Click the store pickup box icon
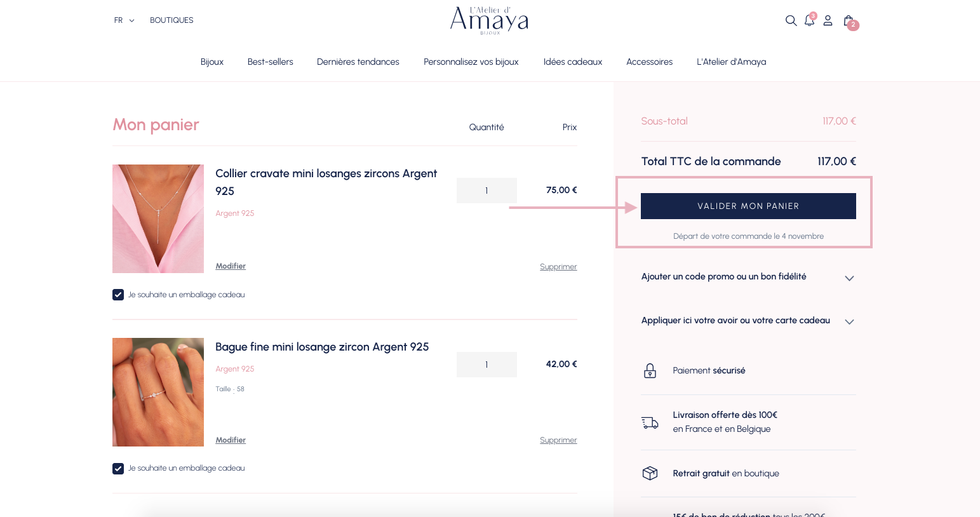This screenshot has height=517, width=980. (650, 473)
